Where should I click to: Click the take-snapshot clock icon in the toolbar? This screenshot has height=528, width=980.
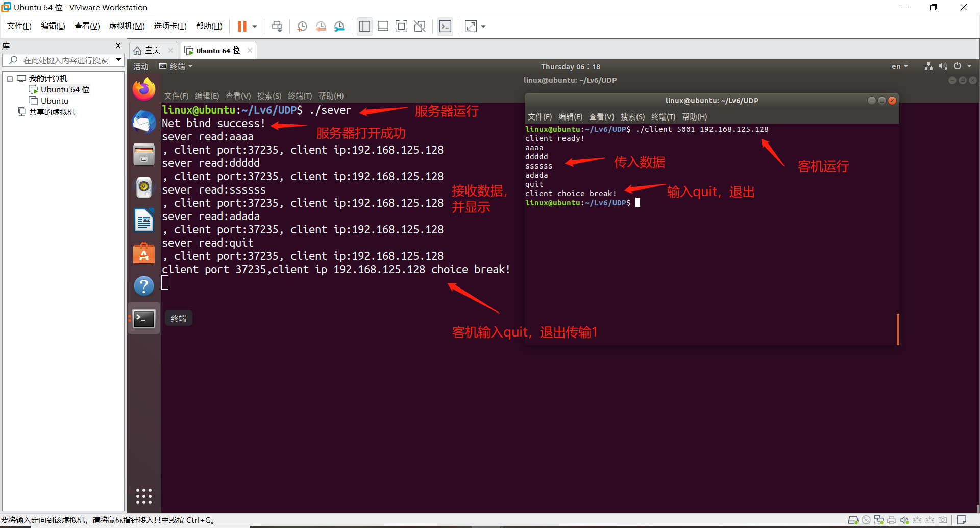point(302,26)
